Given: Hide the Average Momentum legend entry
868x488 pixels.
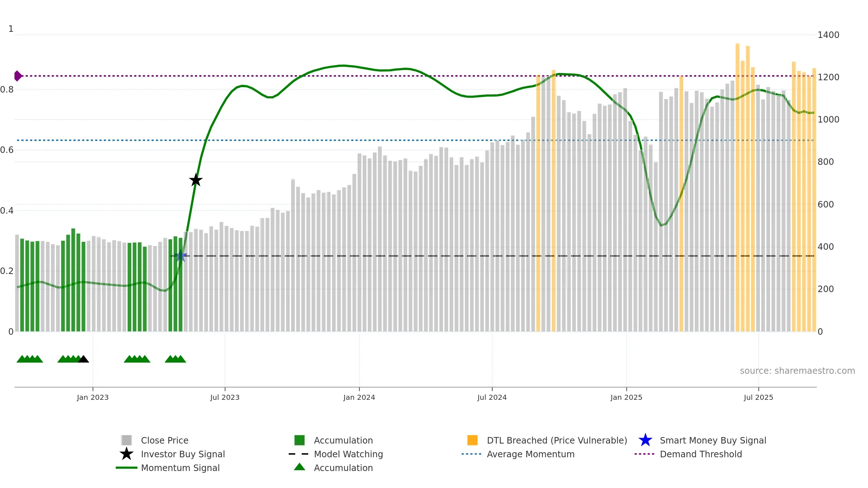Looking at the screenshot, I should coord(530,454).
